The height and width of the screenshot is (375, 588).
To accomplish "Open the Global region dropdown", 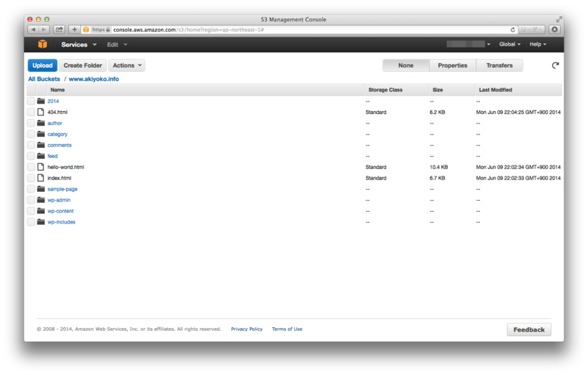I will pyautogui.click(x=509, y=44).
